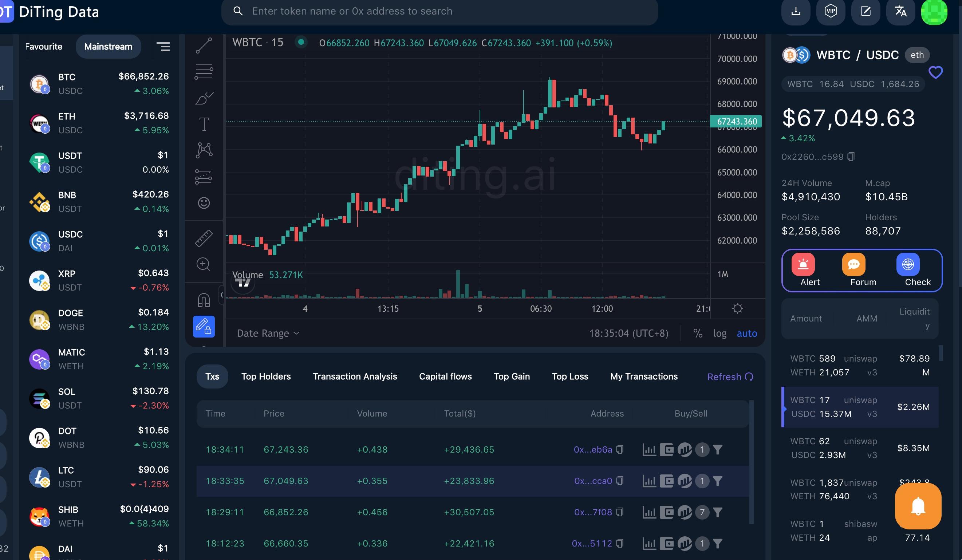
Task: Open address link 0x...5112
Action: (592, 543)
